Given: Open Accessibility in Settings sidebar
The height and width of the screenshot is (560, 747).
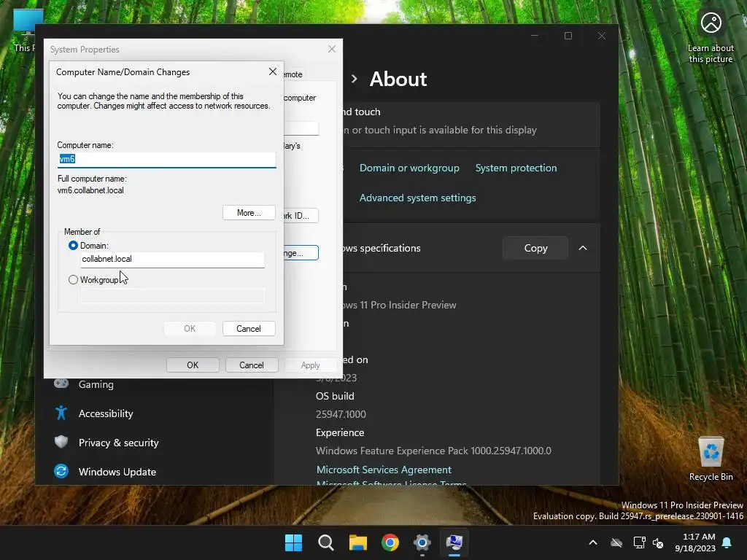Looking at the screenshot, I should [x=106, y=414].
